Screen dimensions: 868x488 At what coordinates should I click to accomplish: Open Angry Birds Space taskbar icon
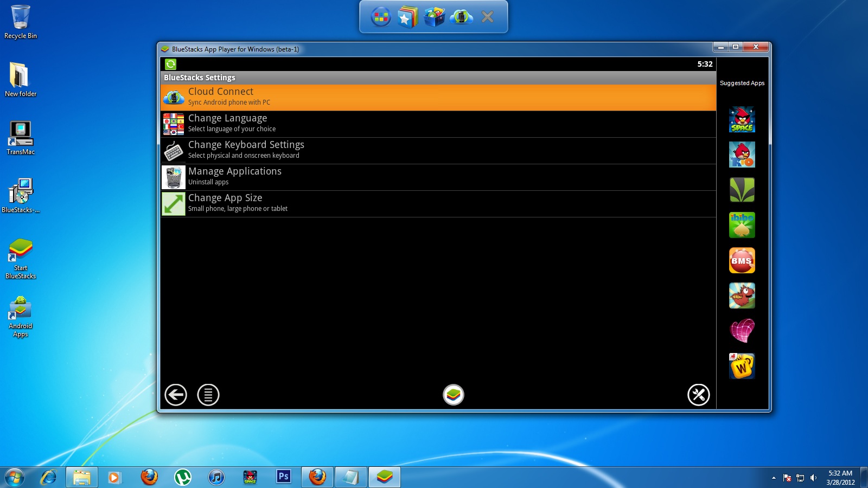[250, 477]
